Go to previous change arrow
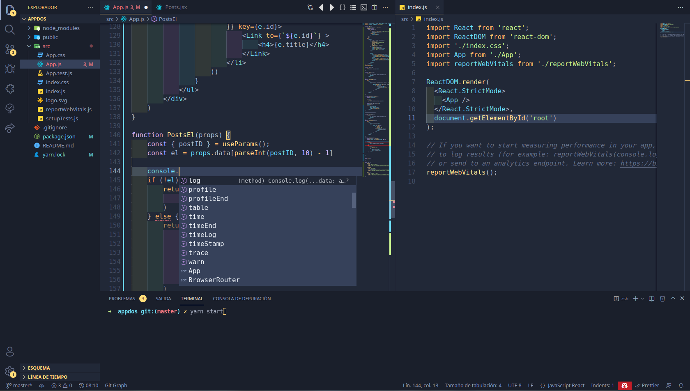The height and width of the screenshot is (391, 690). click(x=321, y=7)
